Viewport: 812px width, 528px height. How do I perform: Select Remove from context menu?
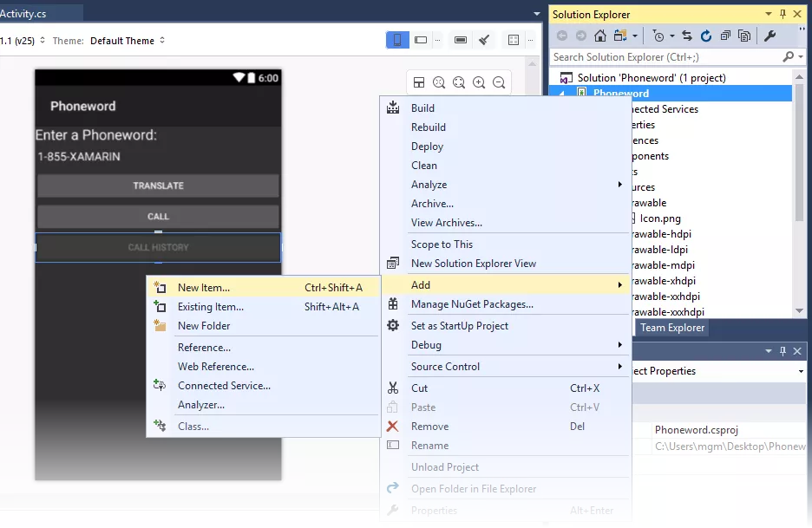506,427
